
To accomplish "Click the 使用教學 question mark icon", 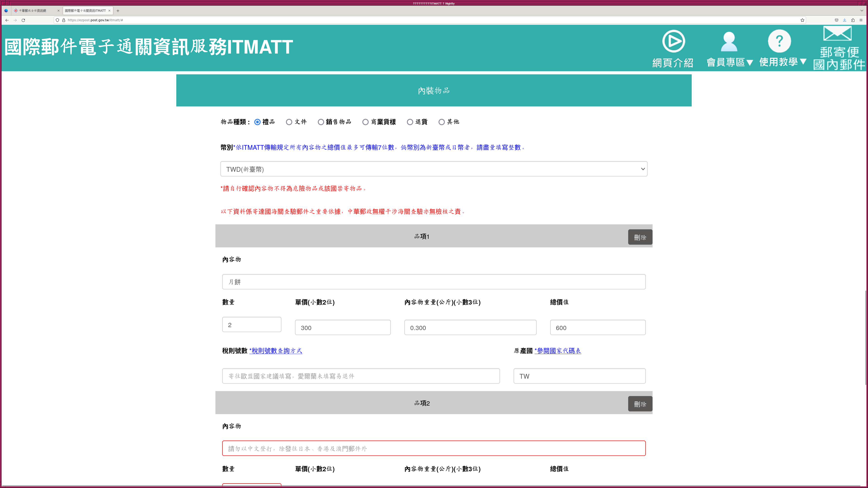I will (x=779, y=41).
